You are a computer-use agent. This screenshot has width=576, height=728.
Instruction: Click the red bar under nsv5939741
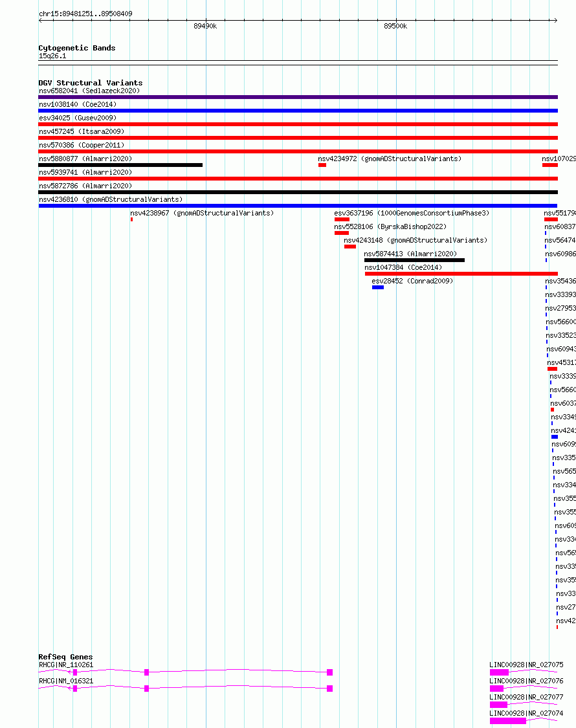pos(298,179)
